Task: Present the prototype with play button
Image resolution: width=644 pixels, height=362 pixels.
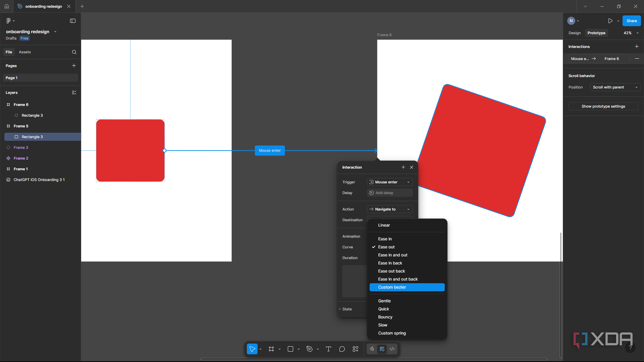Action: (x=610, y=21)
